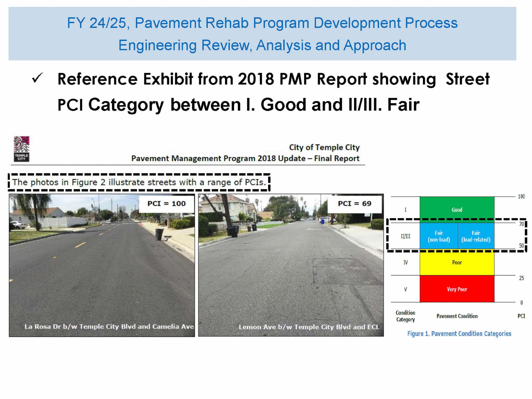This screenshot has height=399, width=532.
Task: Click the Pavement Management Program 2018 header
Action: (x=245, y=158)
